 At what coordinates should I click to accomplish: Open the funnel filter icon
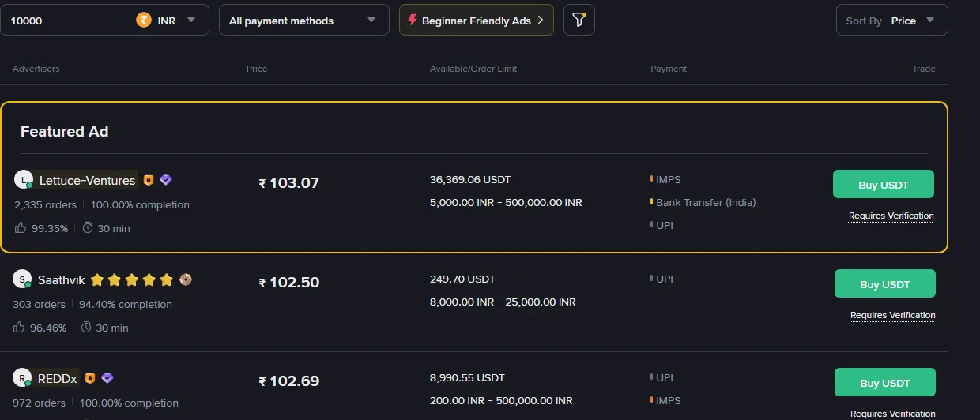[579, 21]
